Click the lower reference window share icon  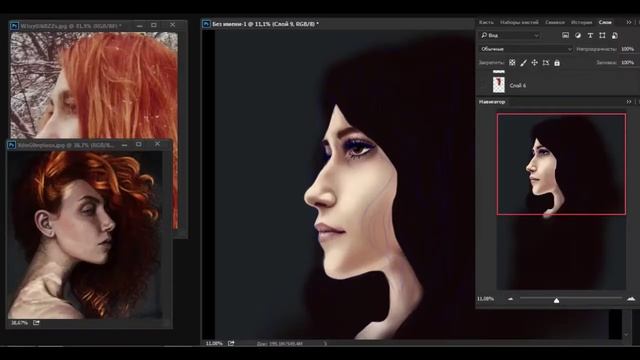[x=36, y=323]
